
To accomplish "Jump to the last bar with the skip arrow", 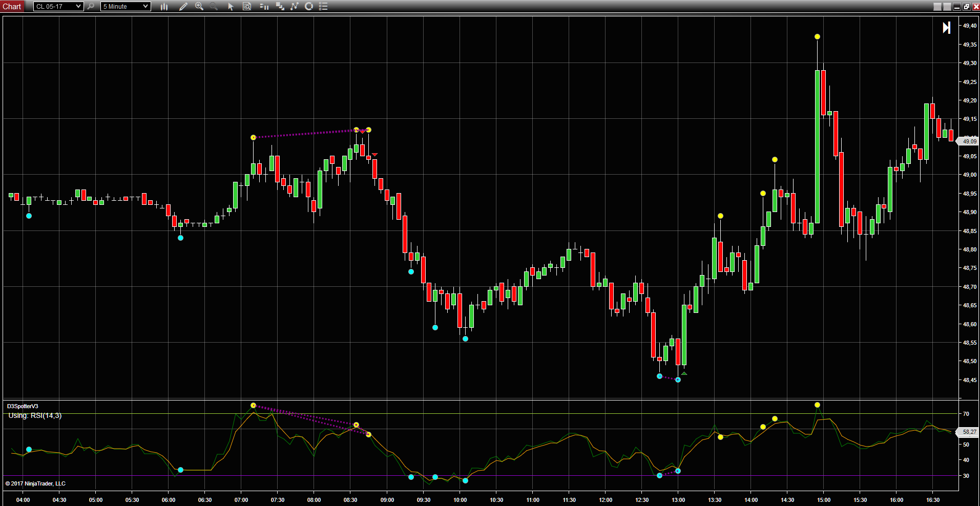I will (947, 28).
